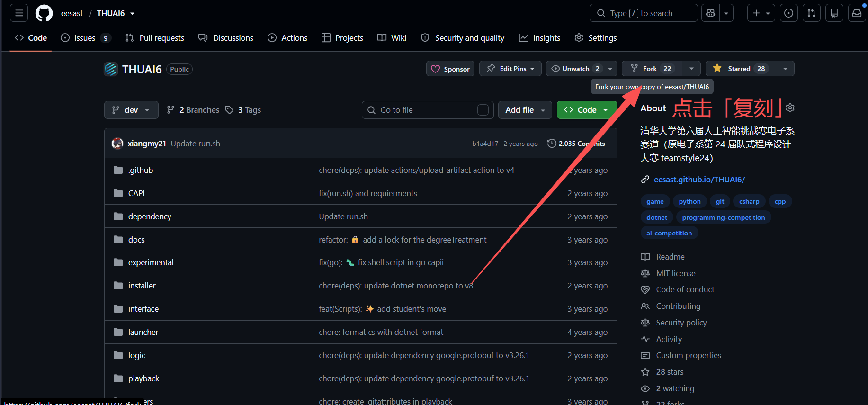Open the eesast.github.io/THUAI6/ website link
This screenshot has width=868, height=405.
tap(699, 180)
